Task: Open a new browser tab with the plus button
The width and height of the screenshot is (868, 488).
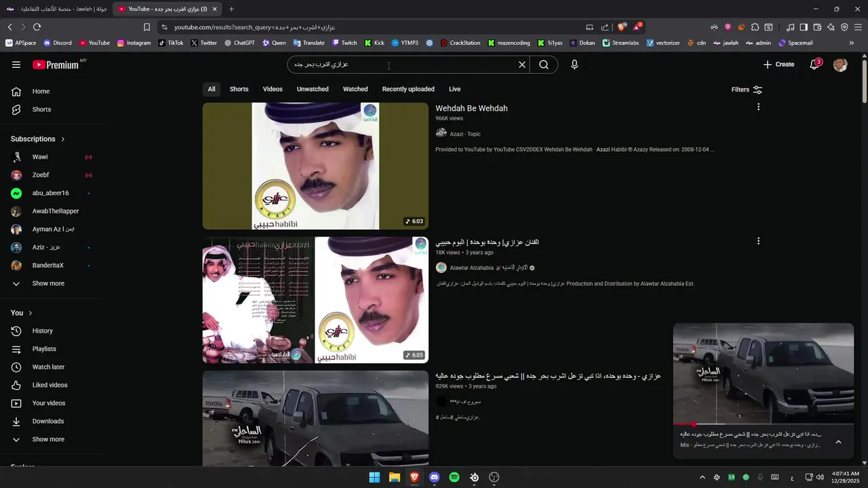Action: tap(231, 9)
